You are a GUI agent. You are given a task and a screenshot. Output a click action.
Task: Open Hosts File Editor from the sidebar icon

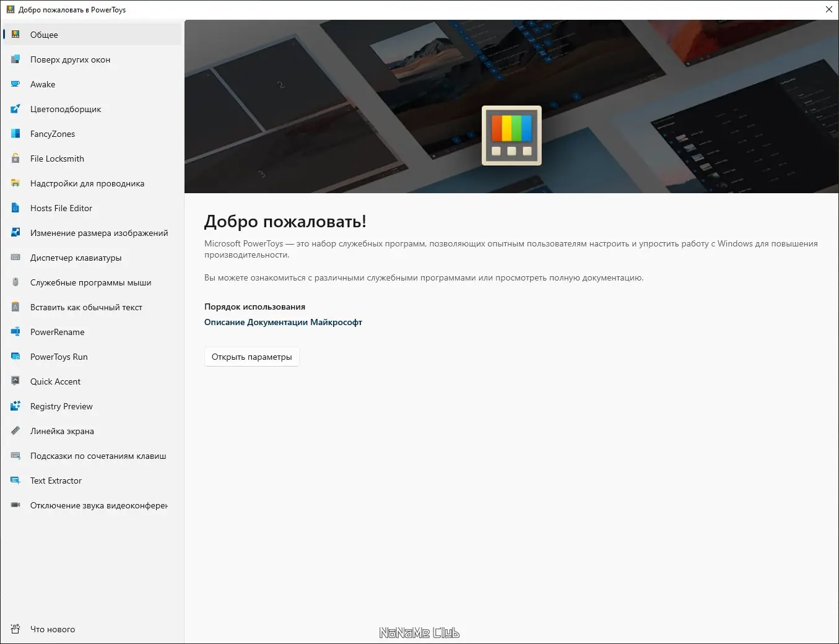coord(15,208)
